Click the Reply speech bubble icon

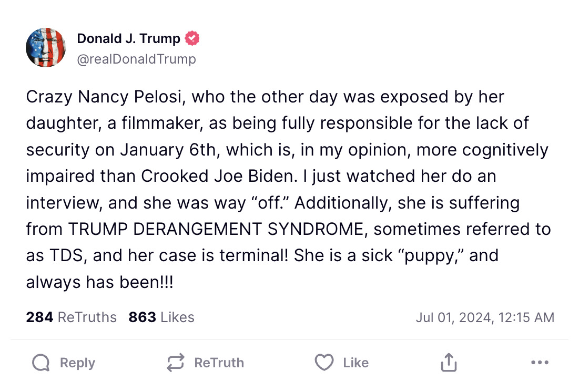(40, 363)
